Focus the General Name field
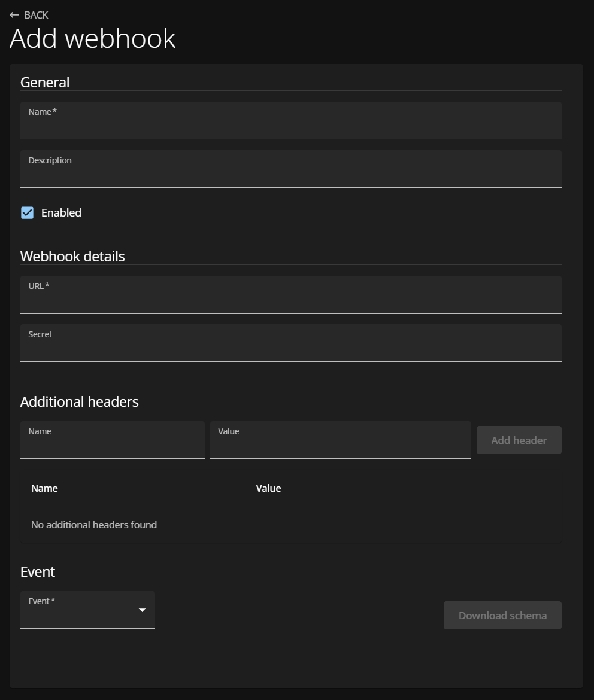 pos(290,120)
